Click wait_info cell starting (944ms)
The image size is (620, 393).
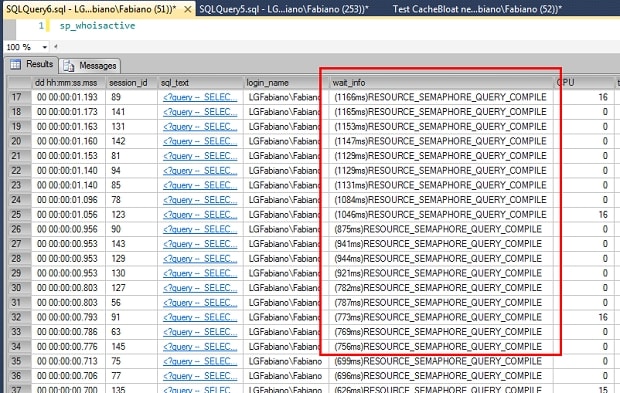pos(441,259)
